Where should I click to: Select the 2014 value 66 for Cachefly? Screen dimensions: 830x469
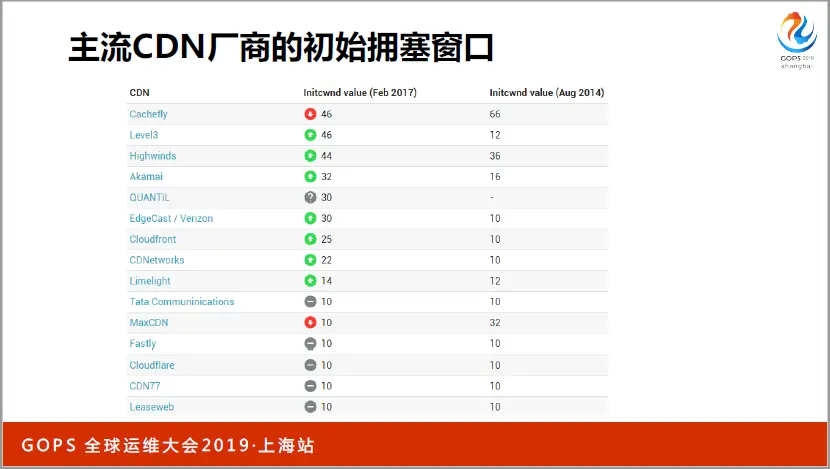(x=495, y=114)
